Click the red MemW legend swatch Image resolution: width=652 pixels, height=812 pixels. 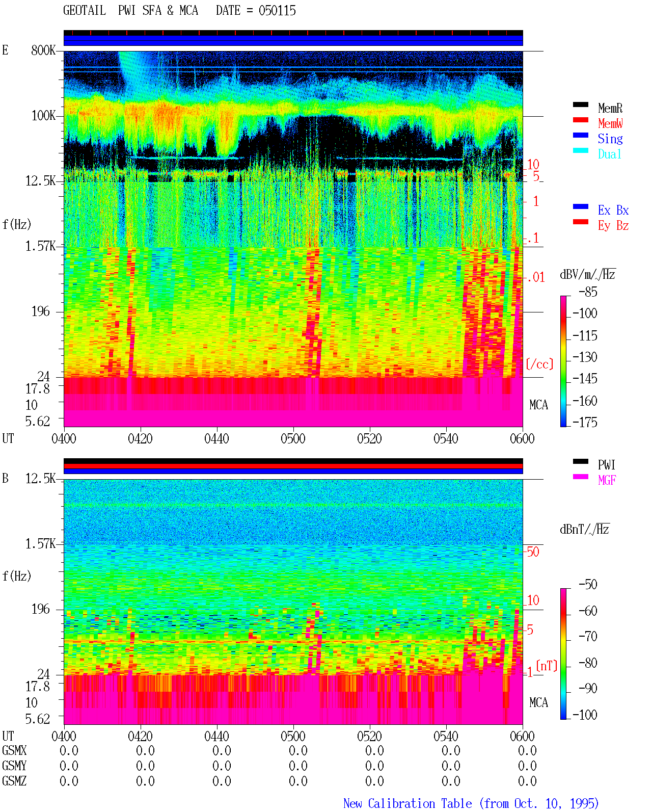pyautogui.click(x=581, y=120)
